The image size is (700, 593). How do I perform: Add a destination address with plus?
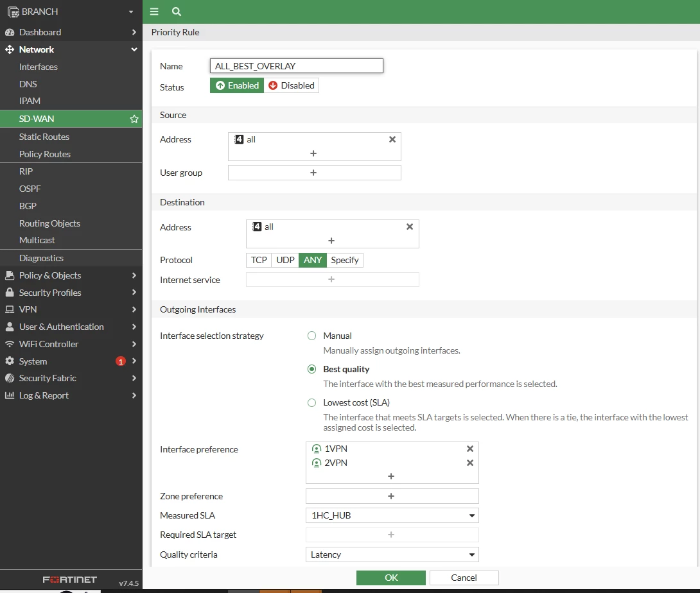(331, 241)
